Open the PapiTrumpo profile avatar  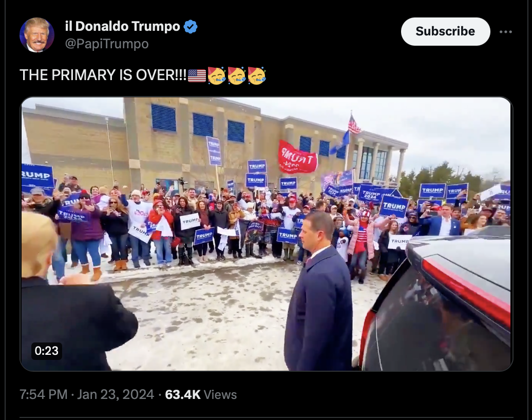coord(37,34)
